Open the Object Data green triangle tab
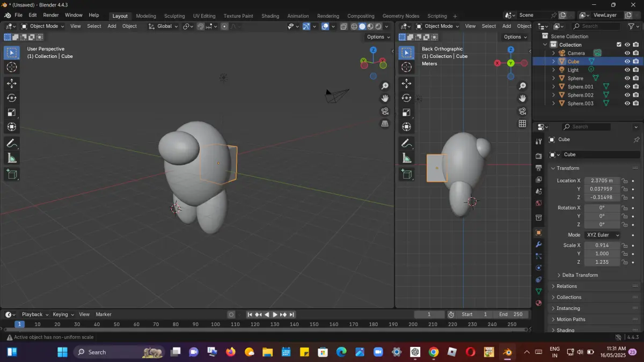 click(x=539, y=291)
